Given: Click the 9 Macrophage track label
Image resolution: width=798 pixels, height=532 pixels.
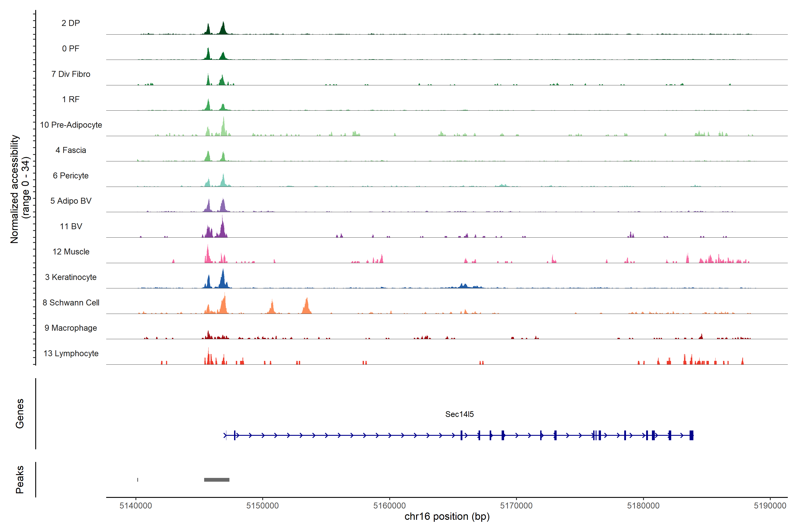Looking at the screenshot, I should pyautogui.click(x=70, y=328).
